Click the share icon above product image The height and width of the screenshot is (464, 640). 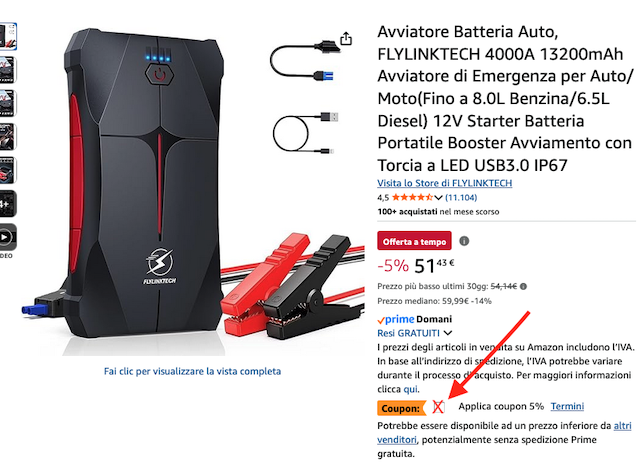tap(346, 39)
